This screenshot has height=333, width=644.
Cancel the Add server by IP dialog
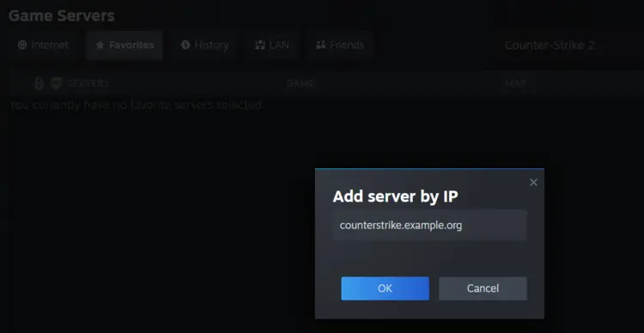(483, 288)
